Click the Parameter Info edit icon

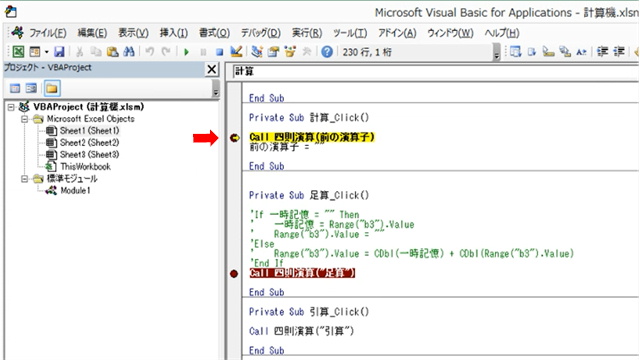pos(565,52)
